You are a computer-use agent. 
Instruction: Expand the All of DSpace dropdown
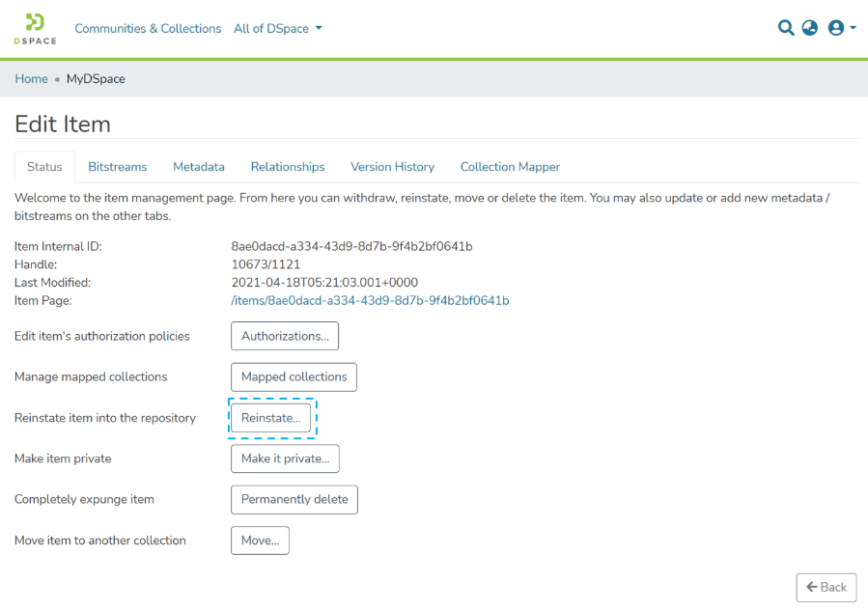[278, 29]
